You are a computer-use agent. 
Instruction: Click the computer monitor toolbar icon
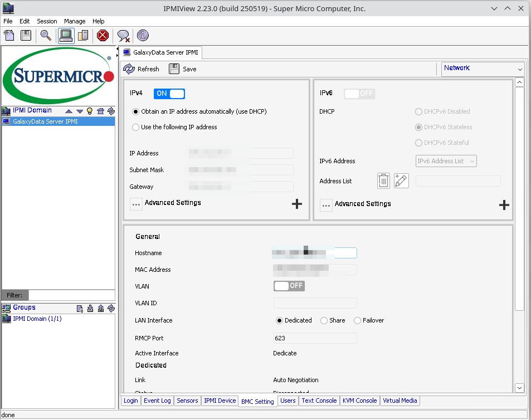66,35
